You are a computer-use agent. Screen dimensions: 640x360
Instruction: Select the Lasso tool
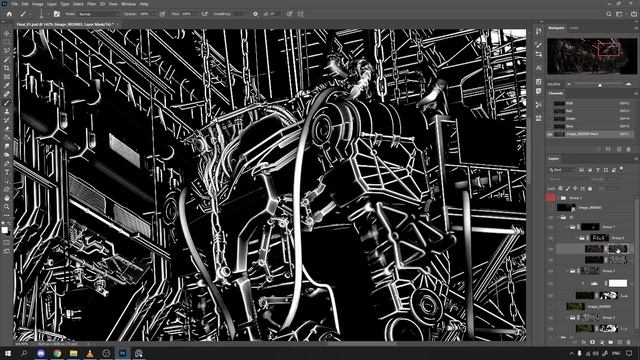tap(6, 50)
